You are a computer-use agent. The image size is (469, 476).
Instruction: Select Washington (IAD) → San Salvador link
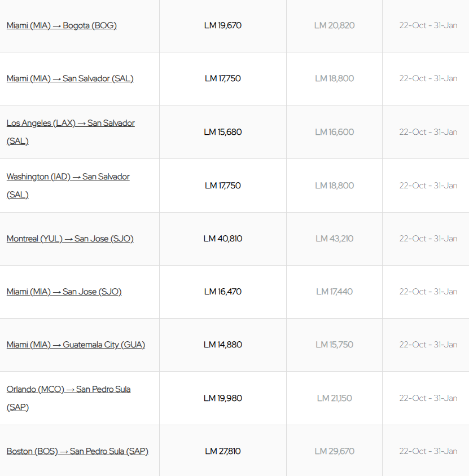click(x=68, y=177)
